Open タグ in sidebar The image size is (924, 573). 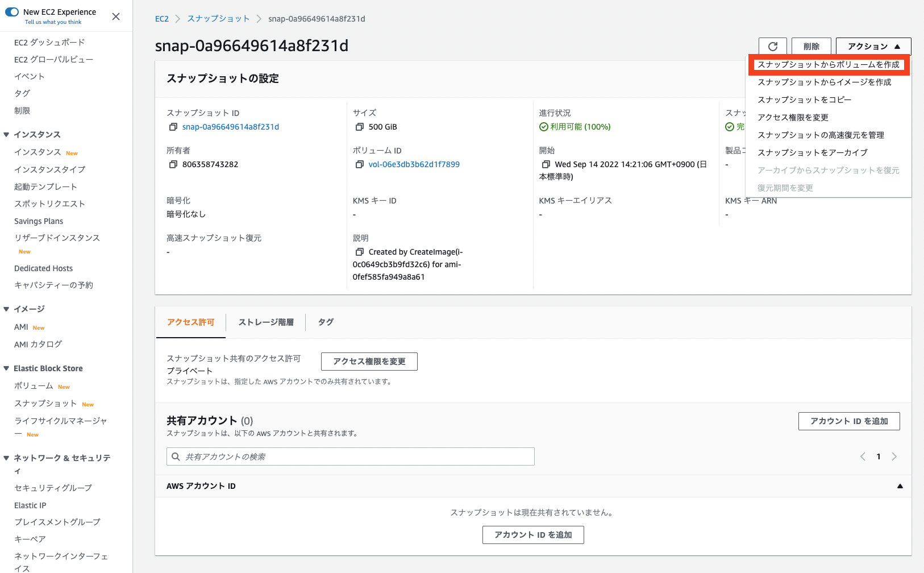tap(22, 94)
